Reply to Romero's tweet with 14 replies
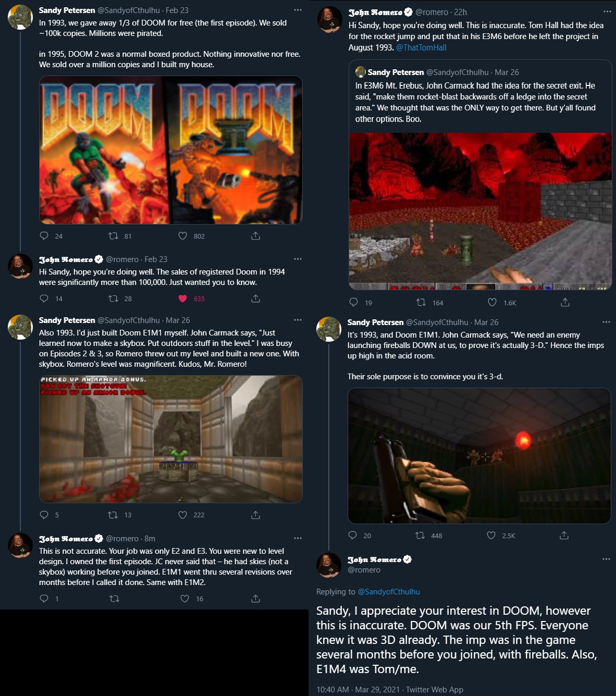The height and width of the screenshot is (696, 616). (x=44, y=299)
